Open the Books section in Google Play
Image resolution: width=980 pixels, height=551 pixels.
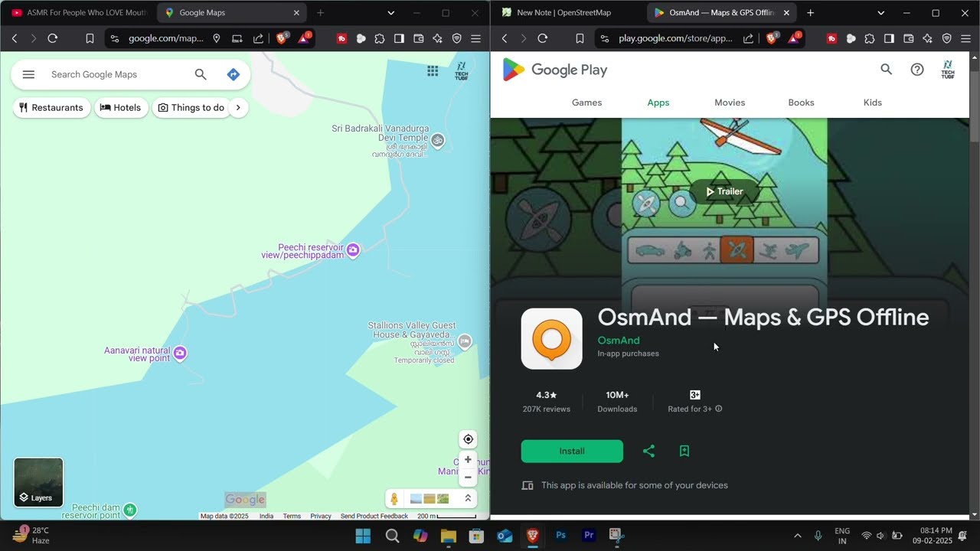coord(801,103)
